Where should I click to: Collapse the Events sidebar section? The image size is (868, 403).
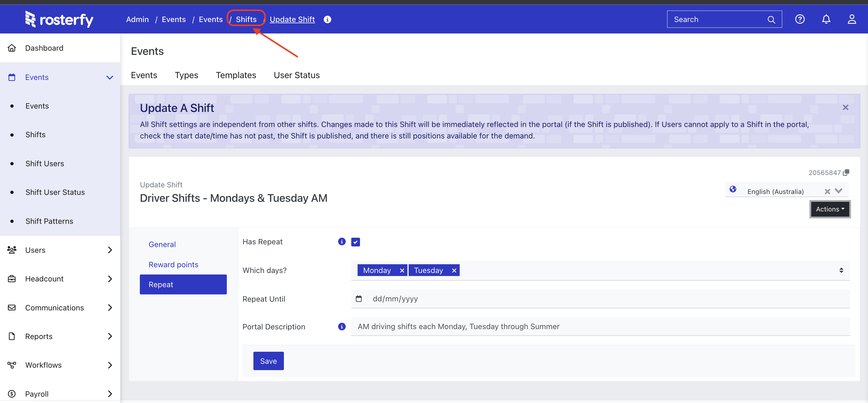pyautogui.click(x=110, y=78)
